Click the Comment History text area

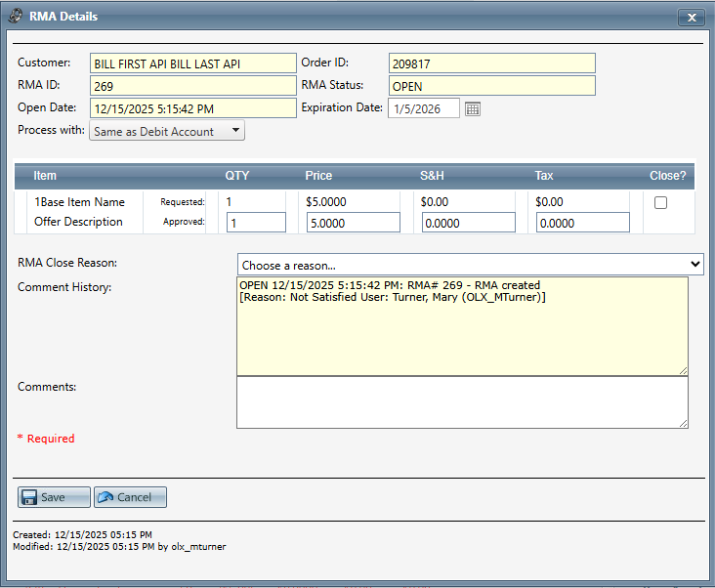(461, 326)
